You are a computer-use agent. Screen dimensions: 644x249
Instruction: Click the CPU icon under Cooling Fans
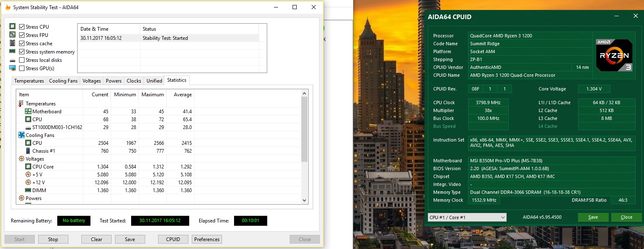(28, 143)
